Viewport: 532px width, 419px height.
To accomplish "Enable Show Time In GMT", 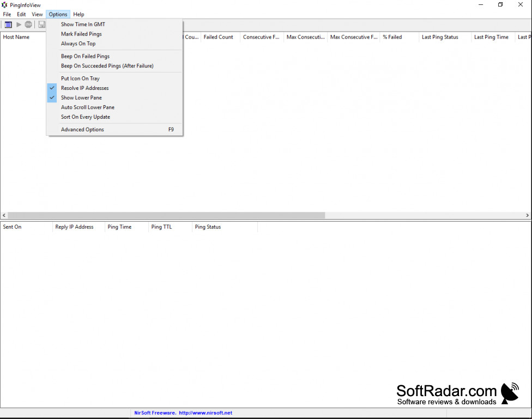I will click(x=114, y=25).
